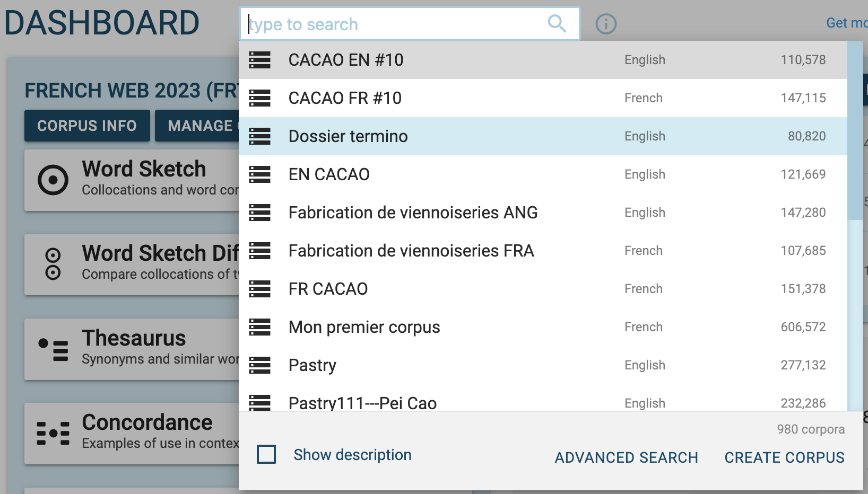868x494 pixels.
Task: Open the Word Sketch tool title
Action: pyautogui.click(x=144, y=169)
